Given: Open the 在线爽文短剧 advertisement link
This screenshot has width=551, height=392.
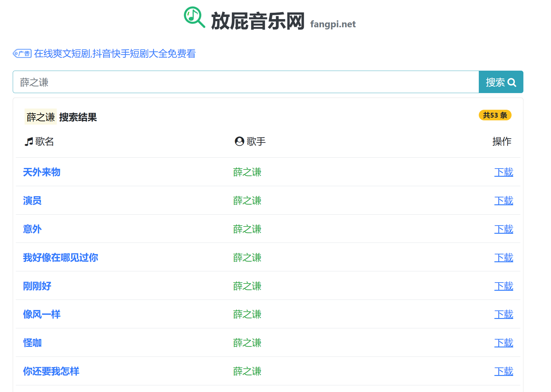Looking at the screenshot, I should [x=115, y=54].
